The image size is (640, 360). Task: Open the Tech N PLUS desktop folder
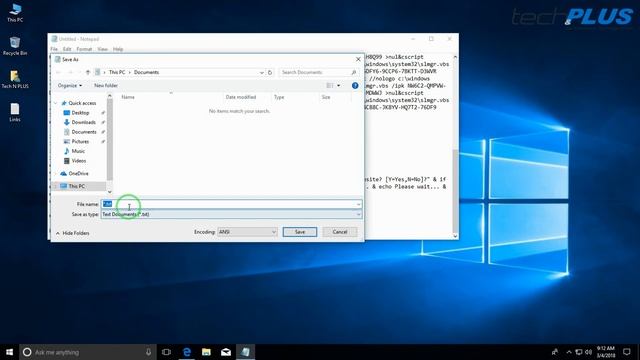click(x=15, y=79)
